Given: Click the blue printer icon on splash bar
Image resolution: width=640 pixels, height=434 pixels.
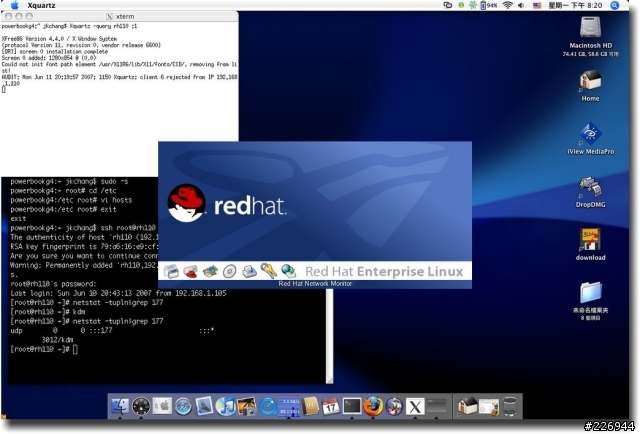Looking at the screenshot, I should click(x=249, y=271).
